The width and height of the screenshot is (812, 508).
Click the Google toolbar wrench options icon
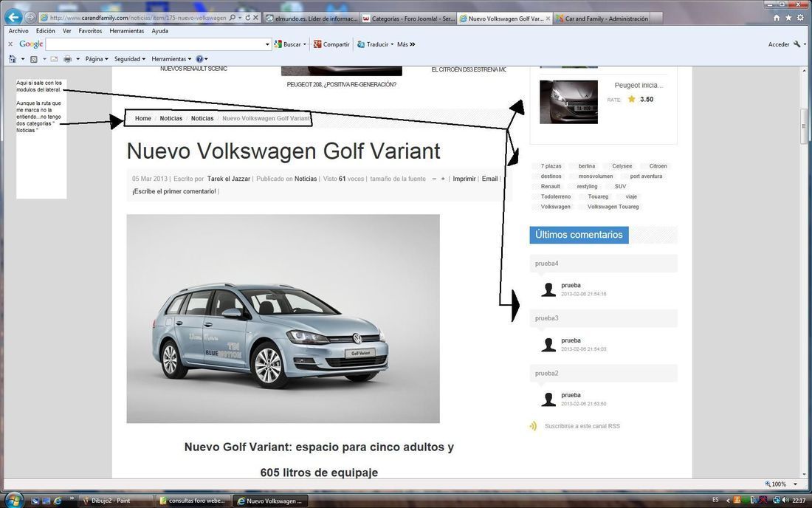pos(797,44)
